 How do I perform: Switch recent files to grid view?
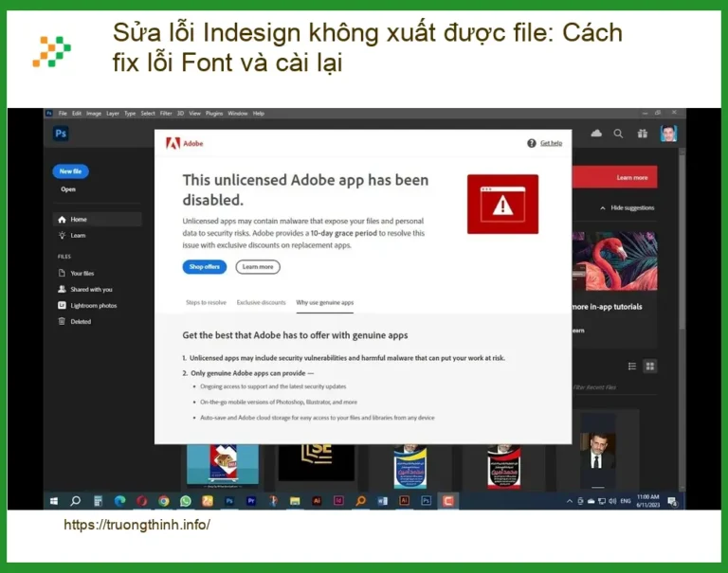tap(650, 367)
